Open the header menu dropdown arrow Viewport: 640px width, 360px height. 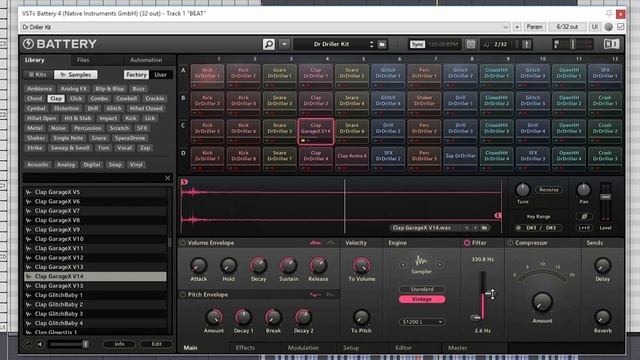tap(284, 44)
